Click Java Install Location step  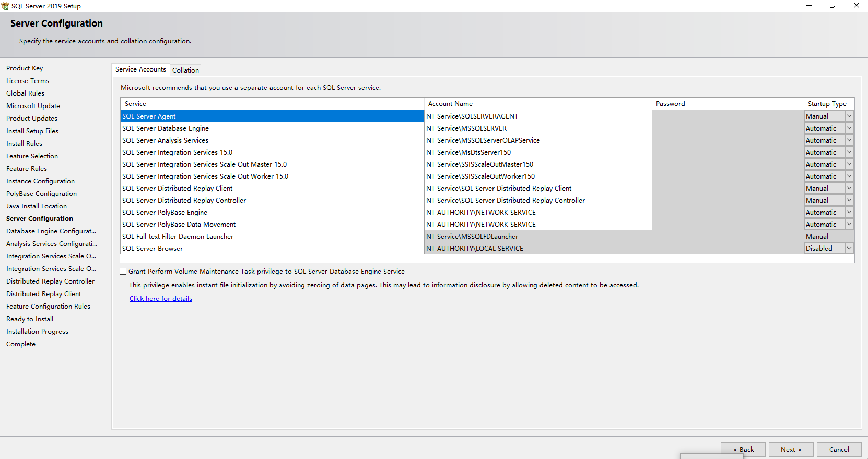coord(37,206)
